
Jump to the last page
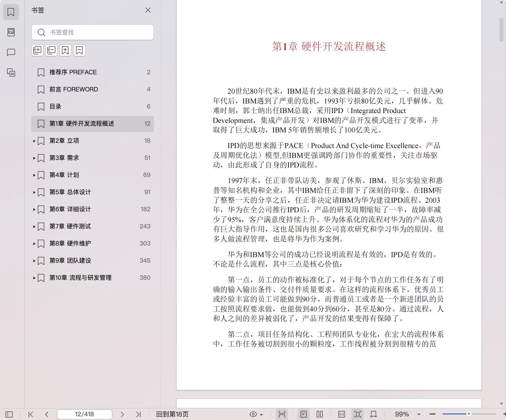click(x=138, y=414)
